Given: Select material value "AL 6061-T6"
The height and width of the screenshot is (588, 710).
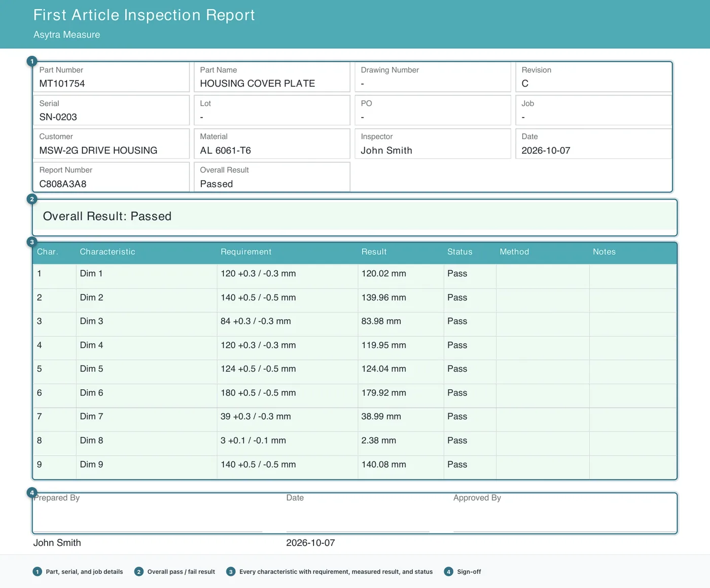Looking at the screenshot, I should [x=226, y=151].
